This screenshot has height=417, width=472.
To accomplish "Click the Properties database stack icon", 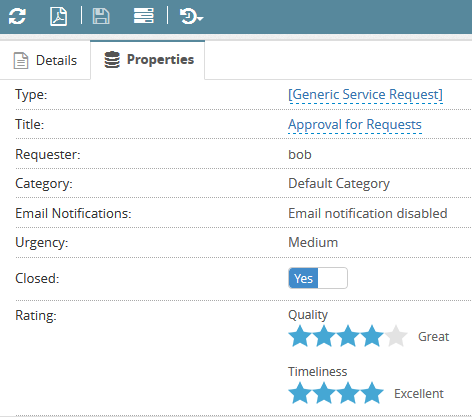I will 112,60.
